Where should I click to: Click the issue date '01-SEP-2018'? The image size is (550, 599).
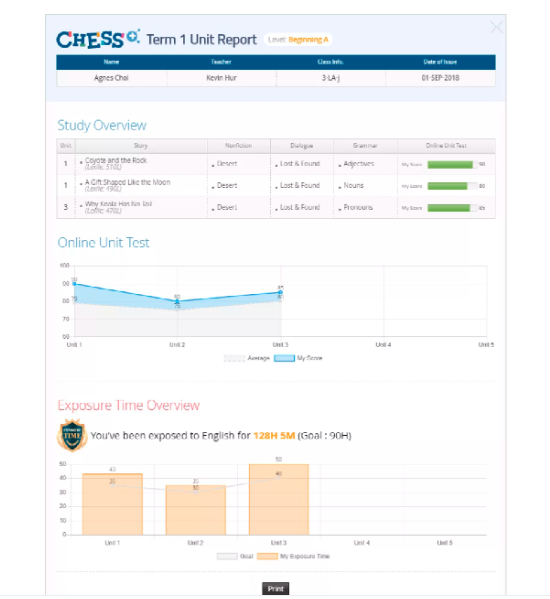440,78
